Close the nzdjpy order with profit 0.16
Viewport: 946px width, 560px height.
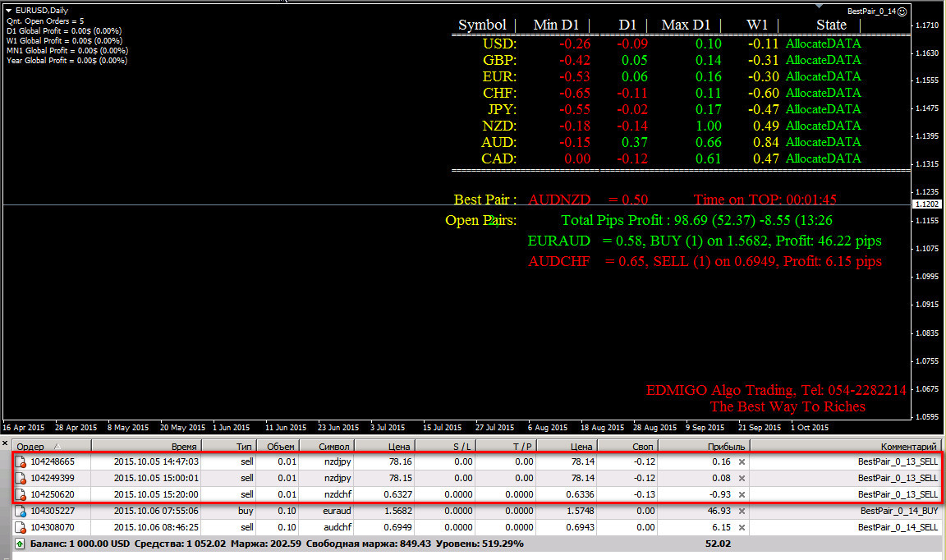[742, 461]
